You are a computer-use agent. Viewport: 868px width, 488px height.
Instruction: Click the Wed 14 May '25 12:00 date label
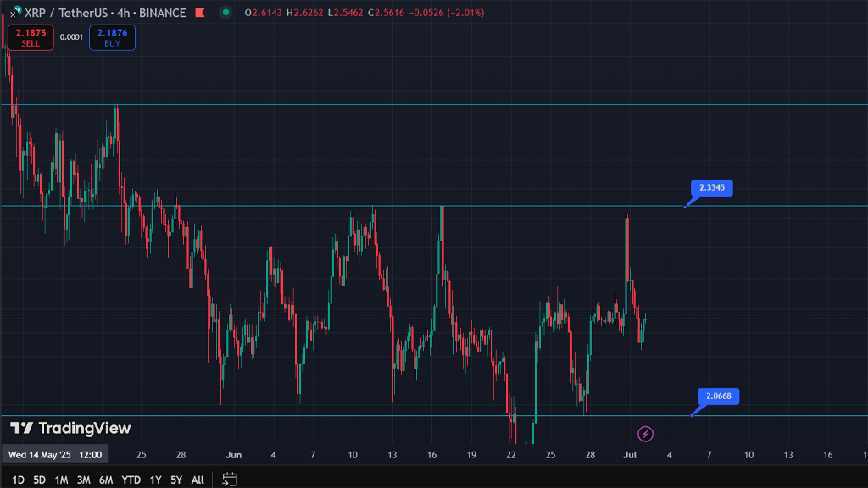point(55,455)
